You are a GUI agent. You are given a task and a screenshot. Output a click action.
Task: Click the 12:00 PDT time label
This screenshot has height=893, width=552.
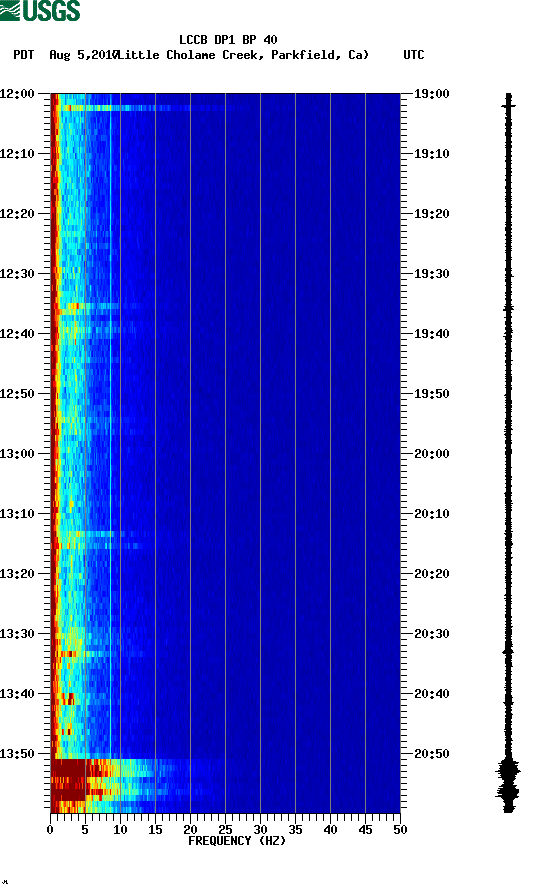pos(17,93)
